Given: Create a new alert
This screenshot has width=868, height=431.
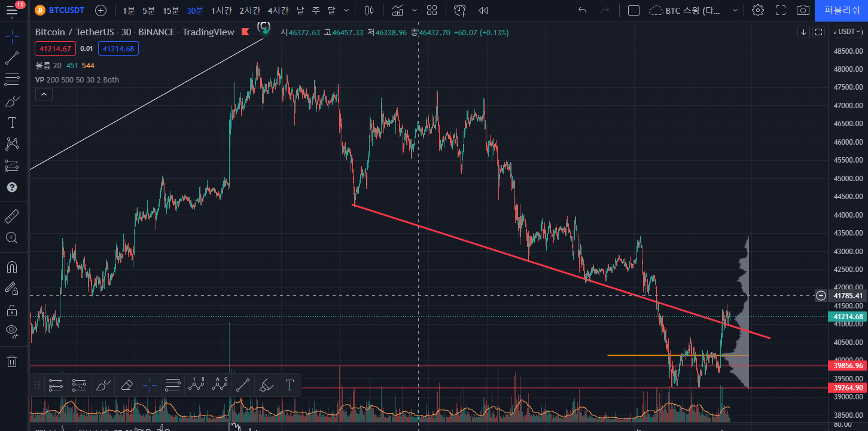Looking at the screenshot, I should click(x=459, y=10).
